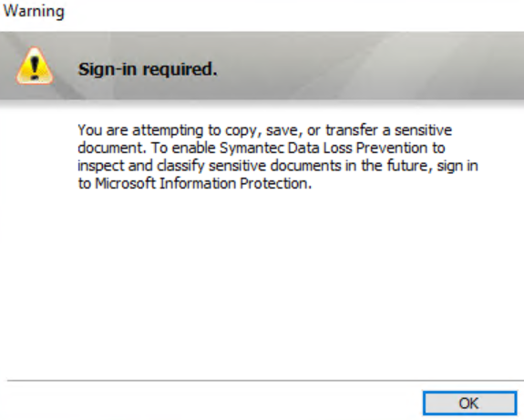This screenshot has width=524, height=420.
Task: Click the horizontal separator line above OK
Action: pyautogui.click(x=266, y=380)
